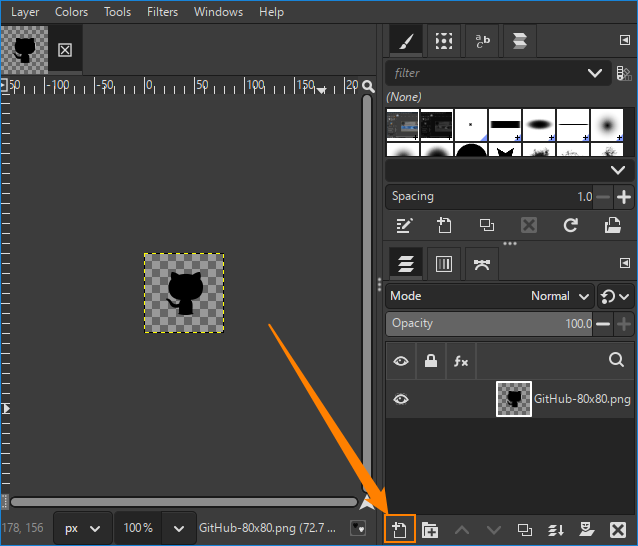This screenshot has height=546, width=638.
Task: Select the GitHub image thumbnail tab
Action: coord(24,50)
